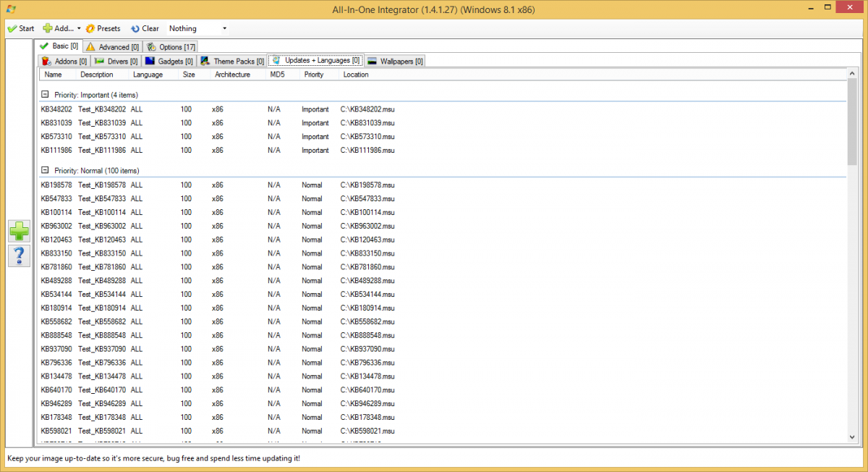
Task: Click the C:\KB534144.msu location cell
Action: tap(367, 295)
